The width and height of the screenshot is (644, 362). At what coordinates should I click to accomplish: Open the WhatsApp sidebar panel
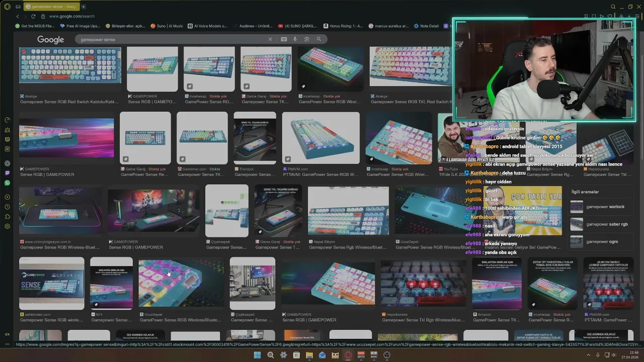[7, 183]
